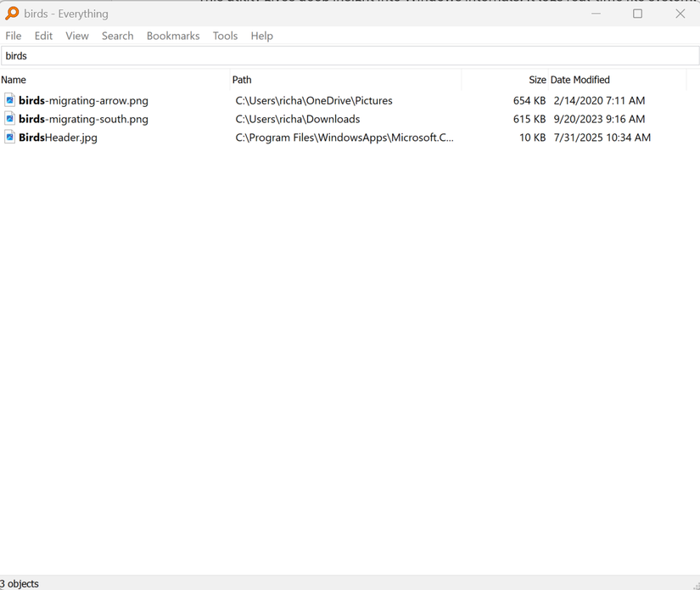
Task: Open the Help menu
Action: point(261,36)
